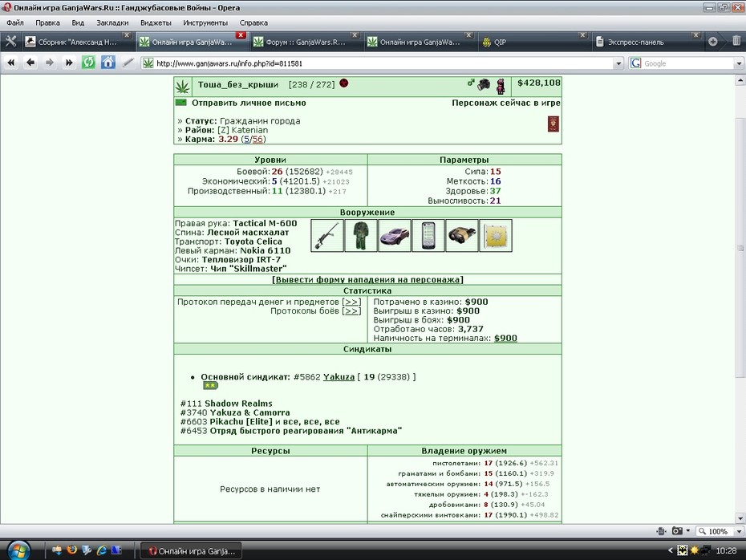Click the red passport icon
This screenshot has width=746, height=560.
(x=553, y=124)
